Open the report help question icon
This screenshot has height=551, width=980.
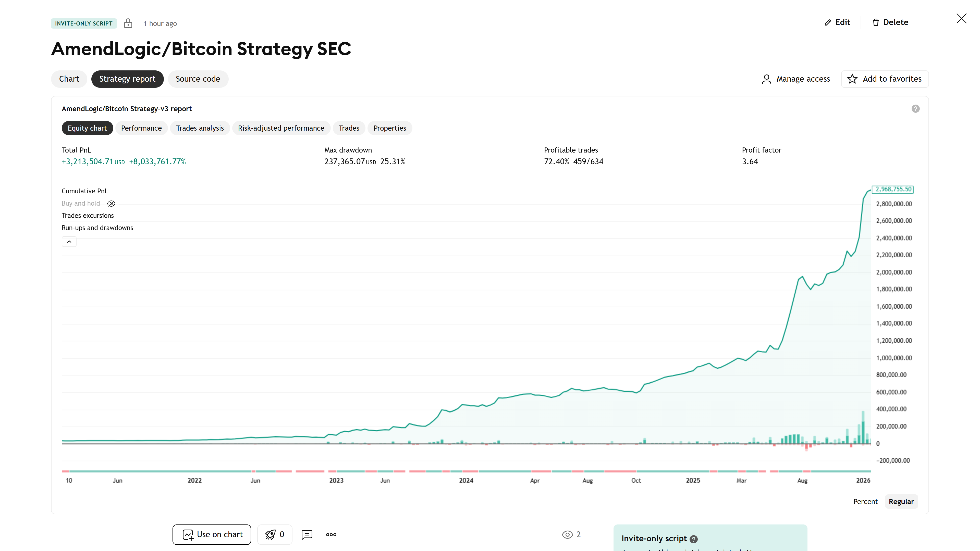click(915, 109)
